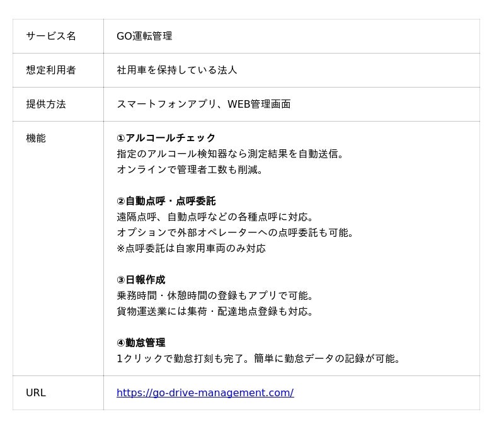Click the 社用車を保持している法人 text
The height and width of the screenshot is (429, 504).
pos(177,71)
